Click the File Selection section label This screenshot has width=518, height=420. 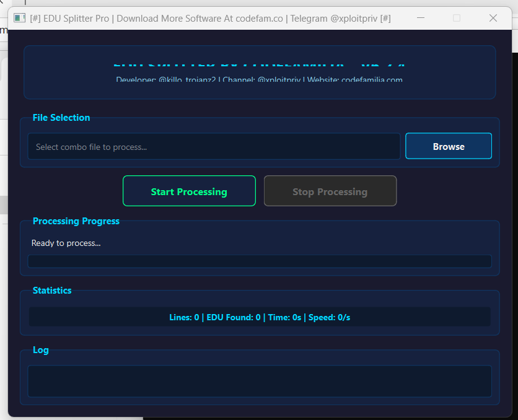[61, 118]
